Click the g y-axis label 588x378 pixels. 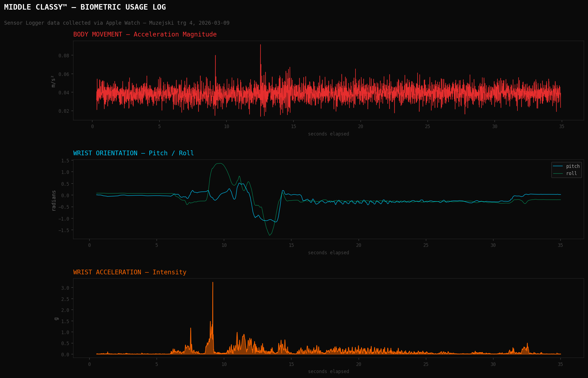click(x=56, y=319)
